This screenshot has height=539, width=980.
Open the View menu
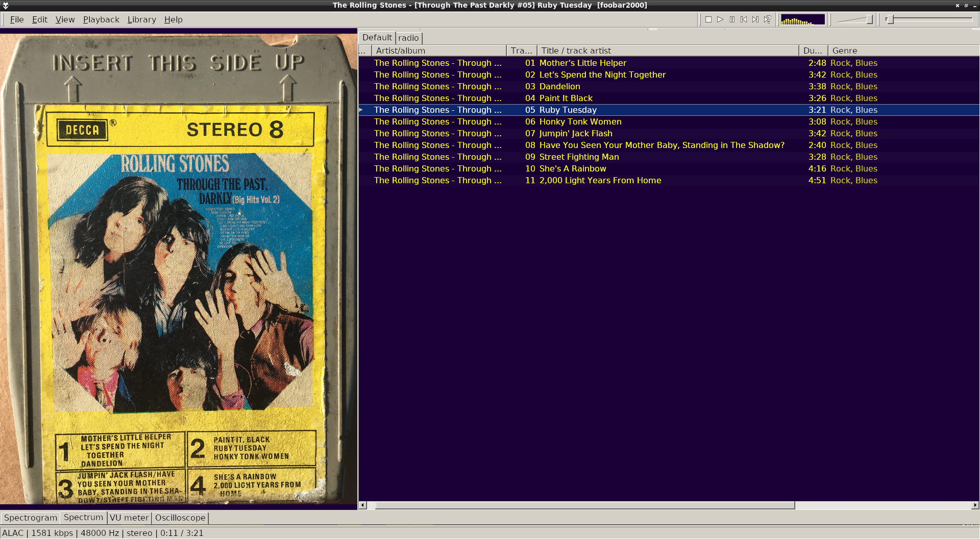pos(65,19)
